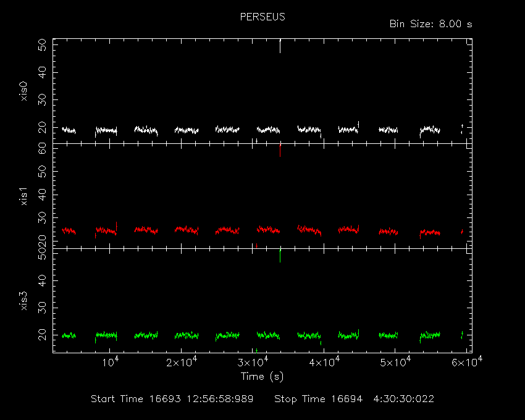
Task: Click the 60 tick label in xis1 panel
Action: pyautogui.click(x=42, y=148)
